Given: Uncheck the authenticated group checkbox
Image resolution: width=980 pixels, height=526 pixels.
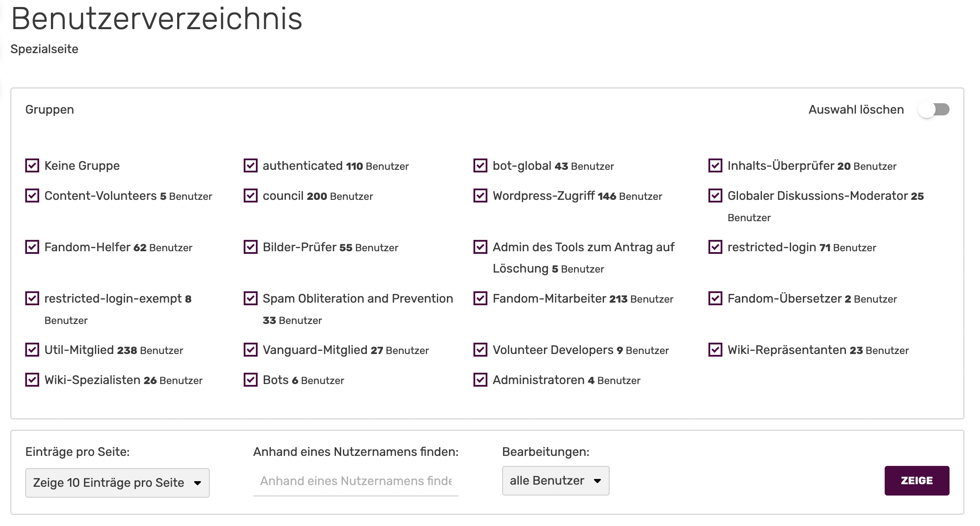Looking at the screenshot, I should (x=251, y=166).
